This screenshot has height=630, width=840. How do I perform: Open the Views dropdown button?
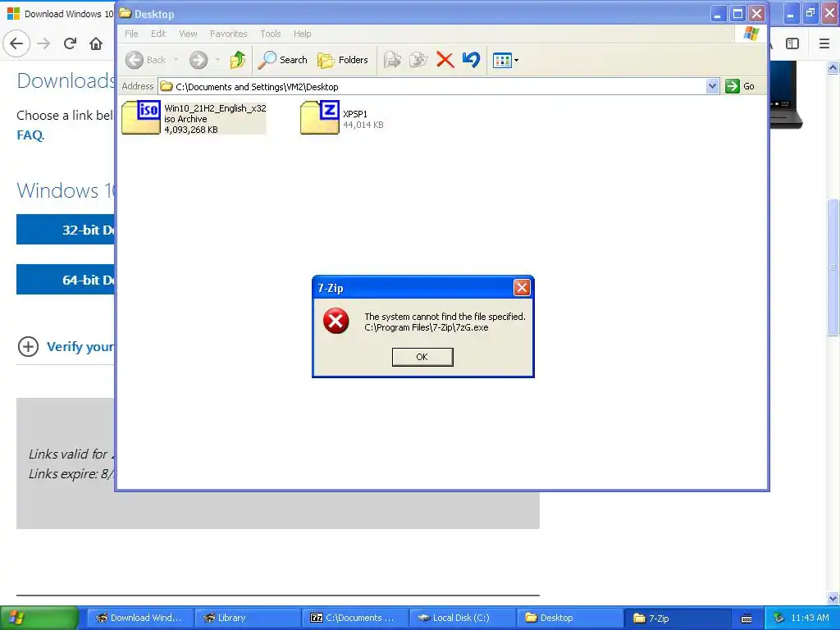coord(505,61)
